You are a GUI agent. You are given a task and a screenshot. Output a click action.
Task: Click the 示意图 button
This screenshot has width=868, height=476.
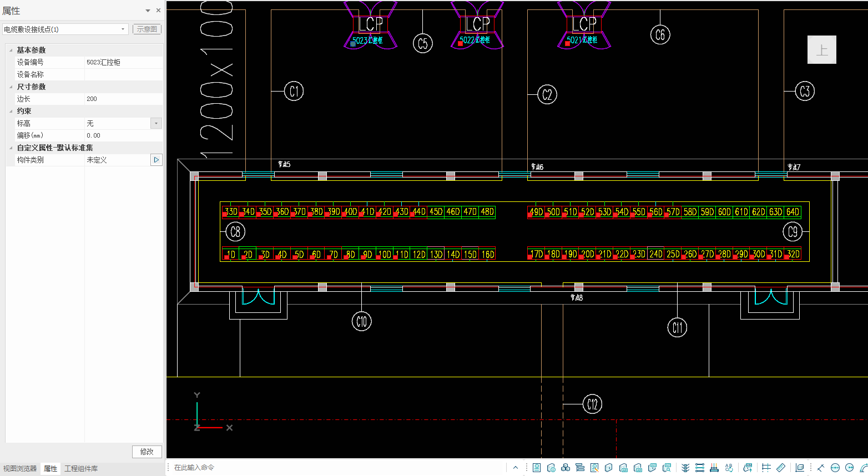[147, 29]
